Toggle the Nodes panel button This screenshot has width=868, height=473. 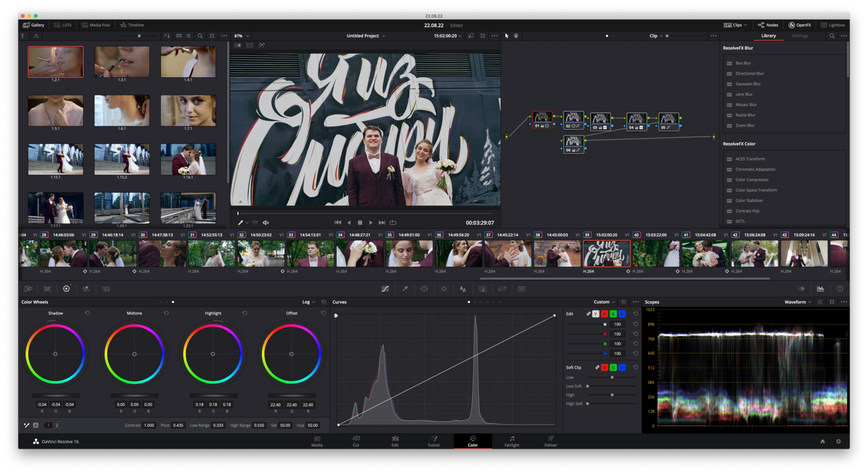tap(768, 25)
